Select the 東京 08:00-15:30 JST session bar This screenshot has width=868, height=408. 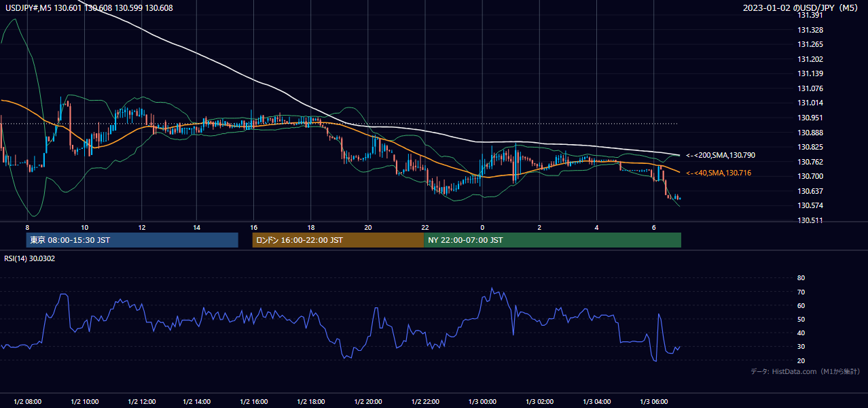pos(132,240)
